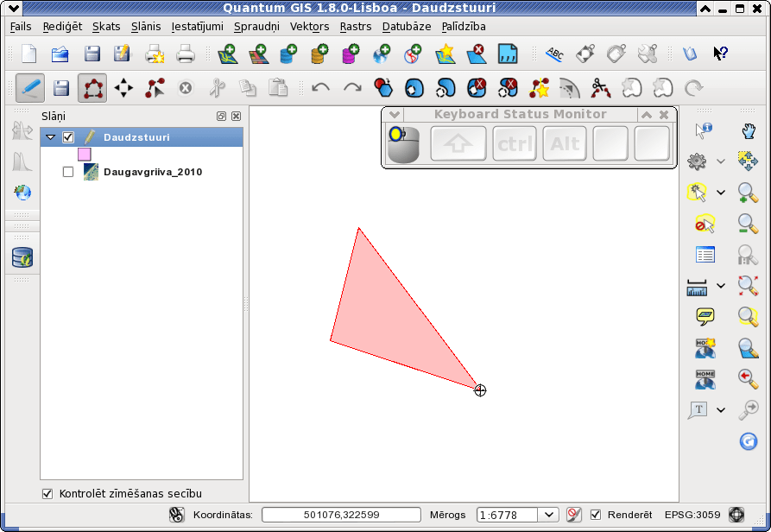Activate the Identify Features tool
The height and width of the screenshot is (532, 771).
(705, 130)
